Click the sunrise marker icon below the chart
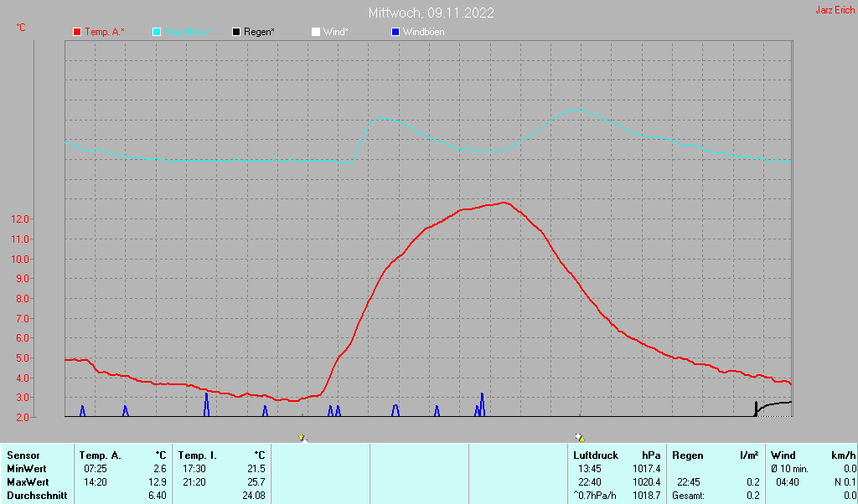The width and height of the screenshot is (858, 504). pos(302,438)
